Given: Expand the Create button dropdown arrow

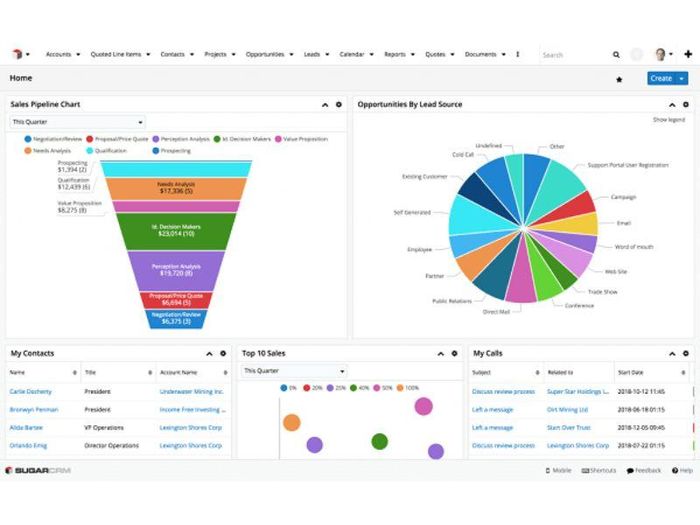Looking at the screenshot, I should coord(682,78).
